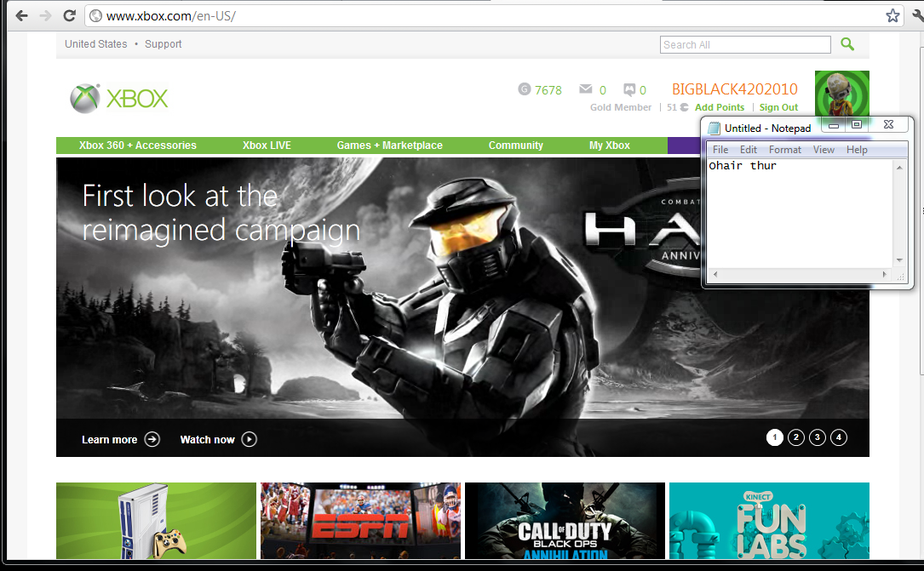This screenshot has width=924, height=571.
Task: Open the Notepad Format menu
Action: coord(785,150)
